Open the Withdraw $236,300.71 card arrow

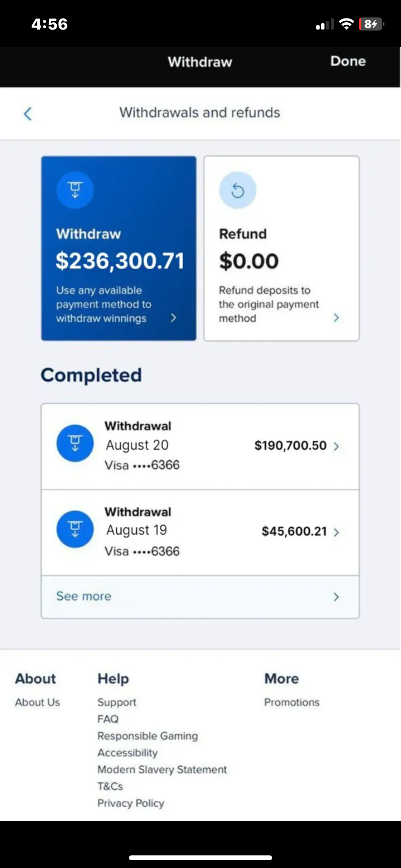pyautogui.click(x=173, y=318)
